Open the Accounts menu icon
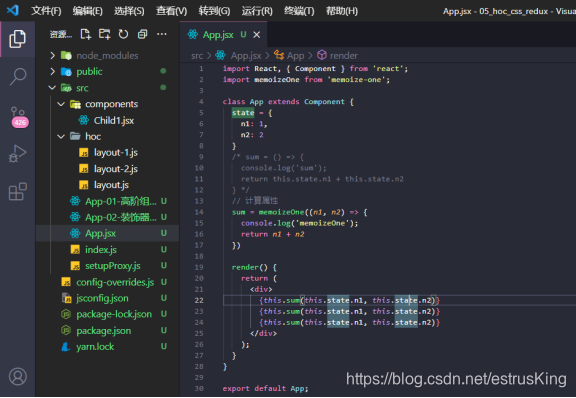This screenshot has width=576, height=398. tap(18, 376)
